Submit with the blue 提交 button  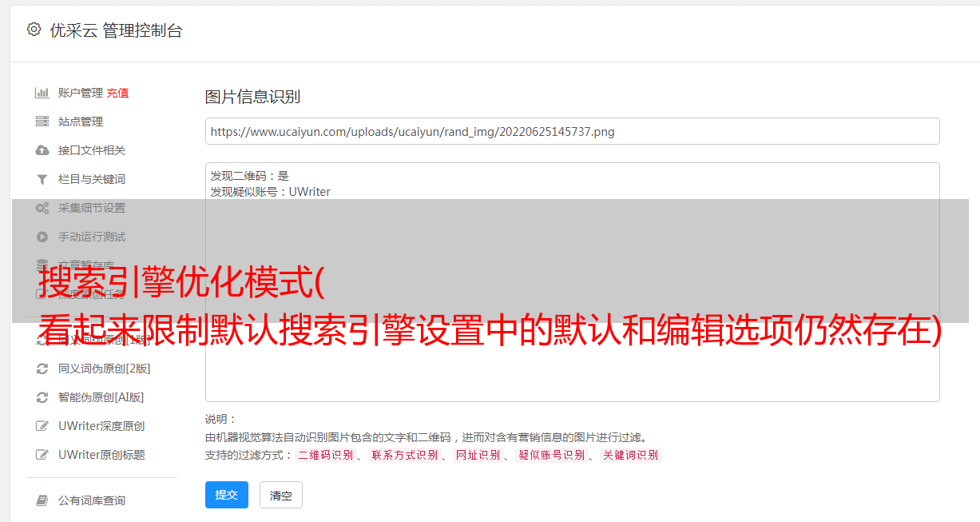227,495
